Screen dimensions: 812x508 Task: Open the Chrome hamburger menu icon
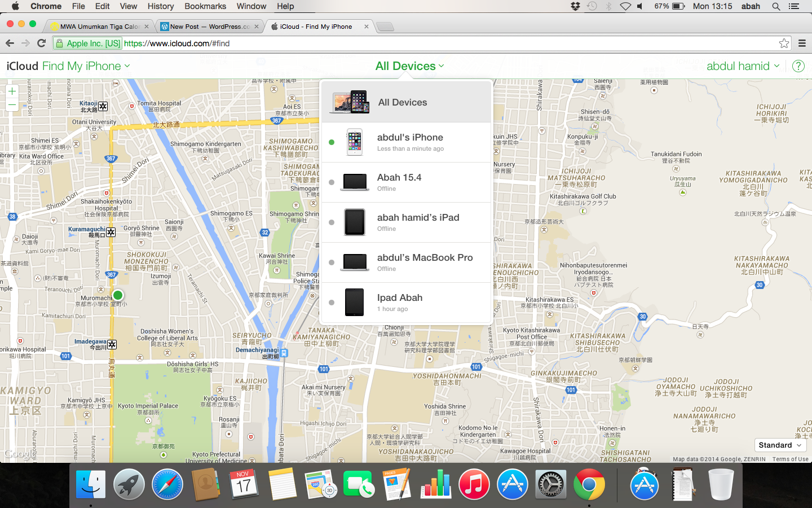tap(802, 43)
